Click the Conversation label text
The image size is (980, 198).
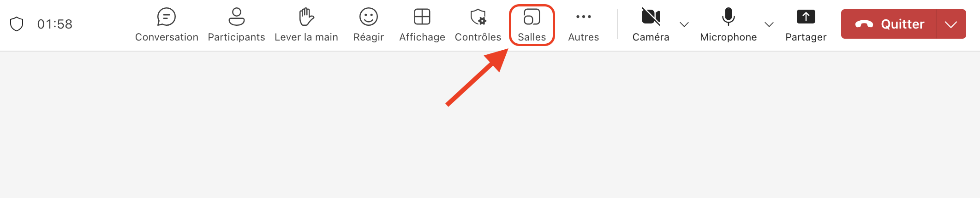pyautogui.click(x=167, y=37)
